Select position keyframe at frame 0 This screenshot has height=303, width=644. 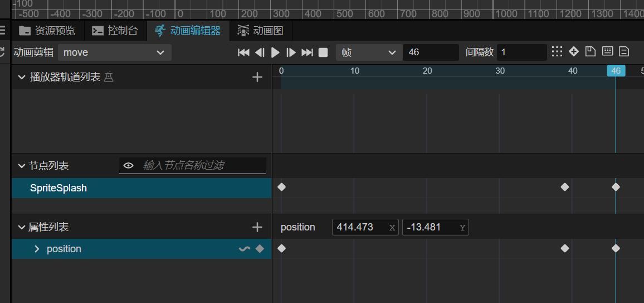coord(281,248)
